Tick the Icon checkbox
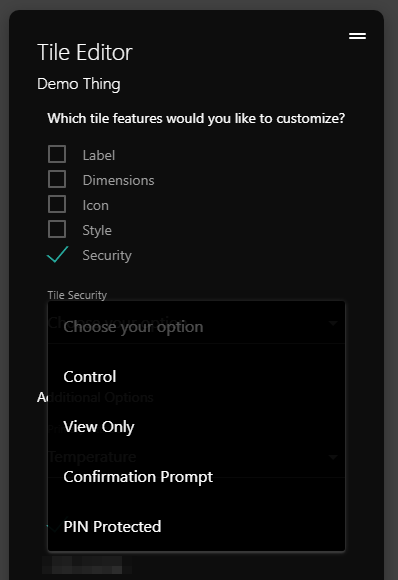This screenshot has height=580, width=398. click(57, 204)
